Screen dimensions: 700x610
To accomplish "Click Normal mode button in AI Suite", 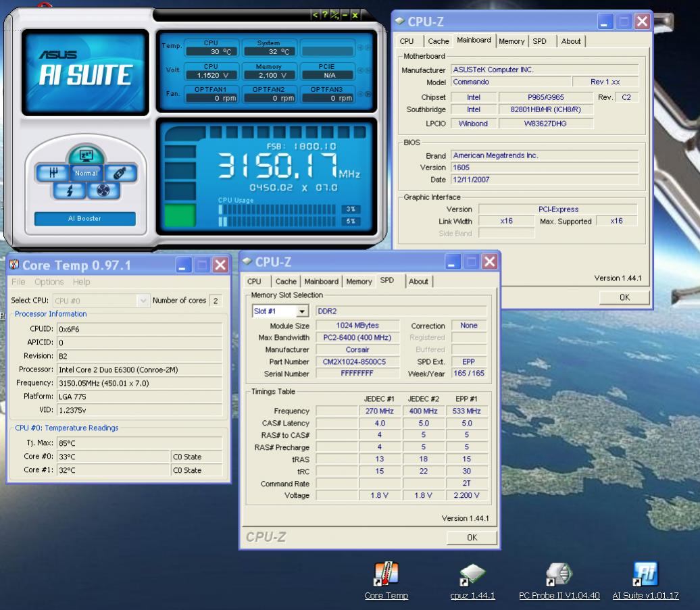I will [x=86, y=173].
